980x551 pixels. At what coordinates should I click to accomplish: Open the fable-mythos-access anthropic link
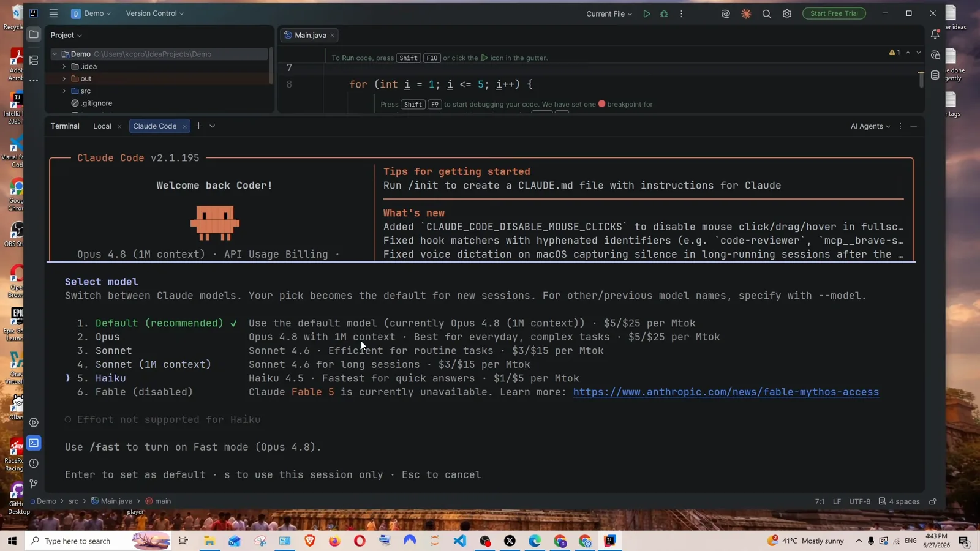click(726, 392)
